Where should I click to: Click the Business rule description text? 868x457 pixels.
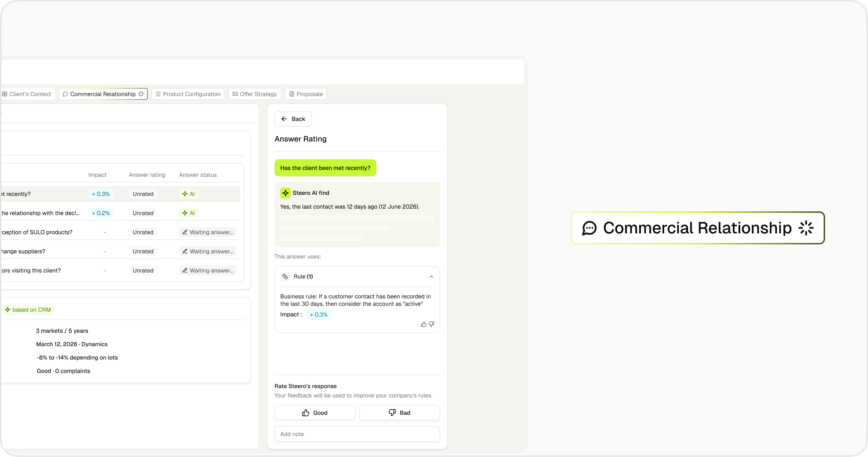(x=356, y=300)
